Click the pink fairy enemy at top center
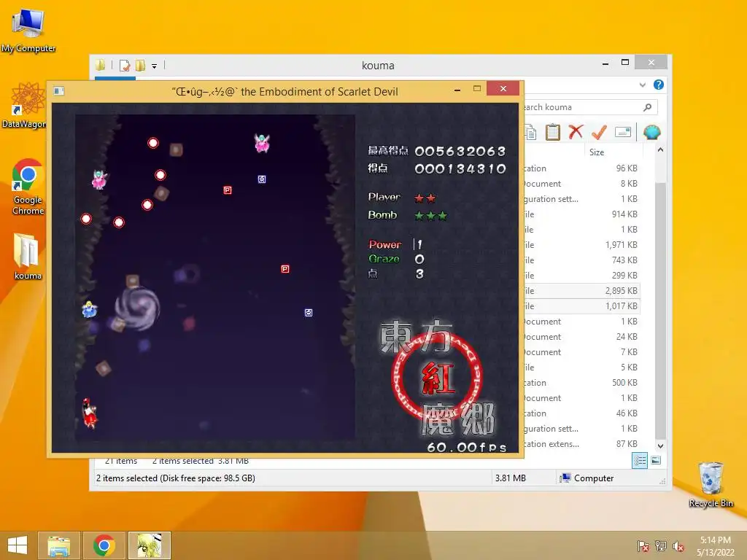 (x=262, y=143)
